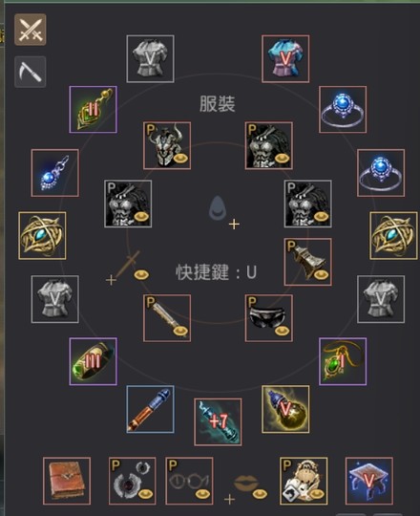Click the plus sign beside the water drop

[x=234, y=225]
